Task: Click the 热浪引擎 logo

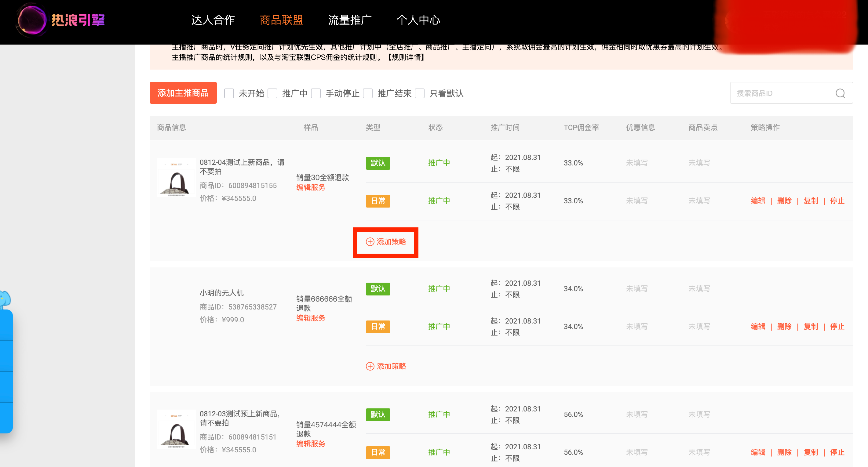Action: 61,20
